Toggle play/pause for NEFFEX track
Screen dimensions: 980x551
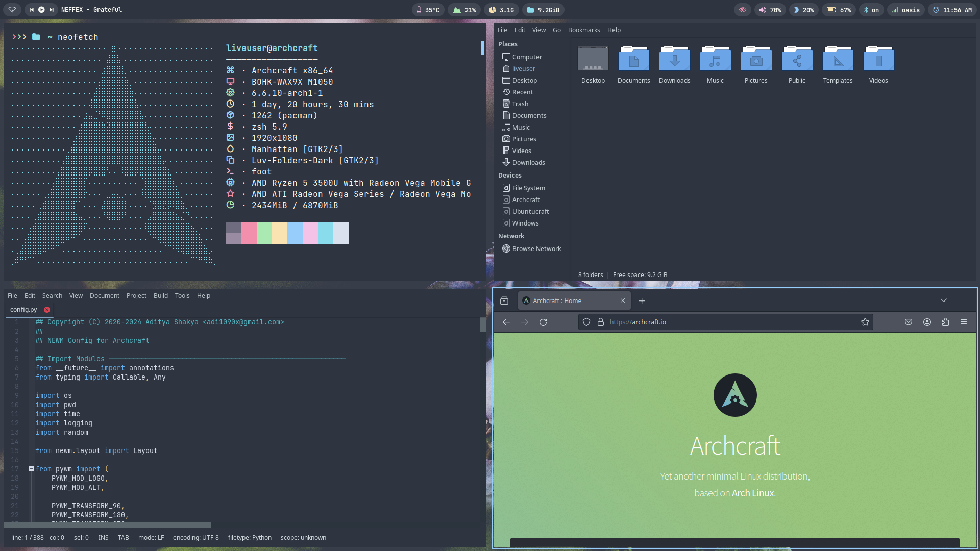tap(41, 10)
